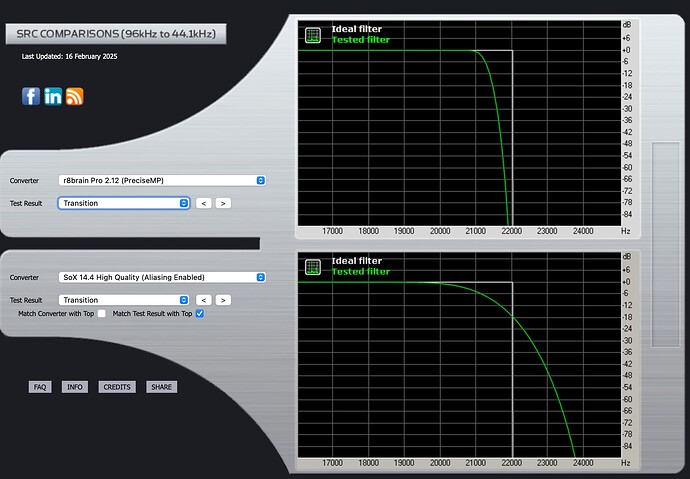This screenshot has width=690, height=479.
Task: Open bottom Converter dropdown SoX 14.4
Action: 162,278
